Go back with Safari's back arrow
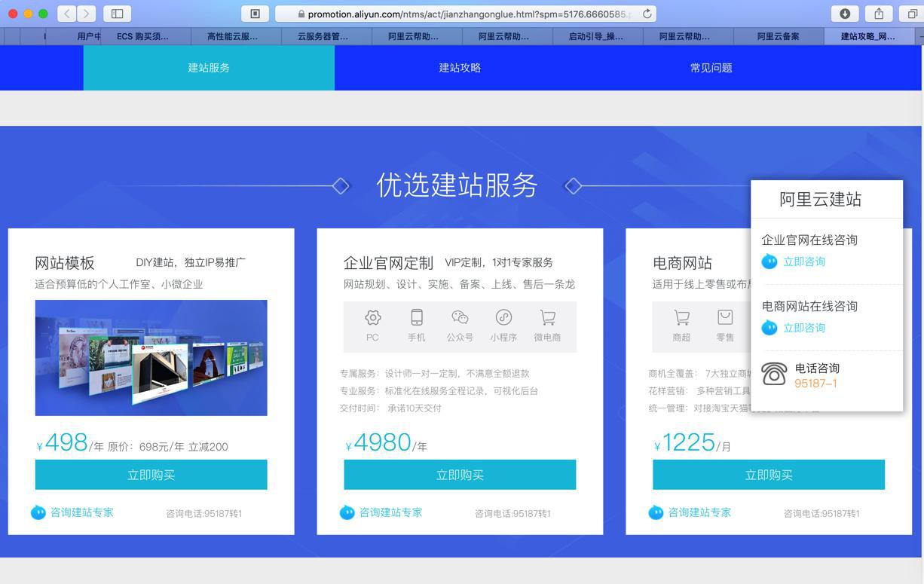The image size is (924, 584). [66, 14]
